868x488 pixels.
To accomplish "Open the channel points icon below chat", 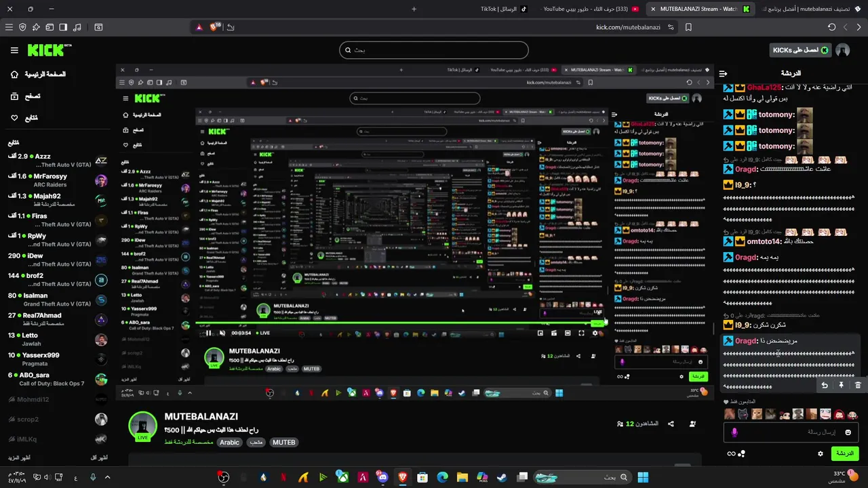I will tap(742, 453).
